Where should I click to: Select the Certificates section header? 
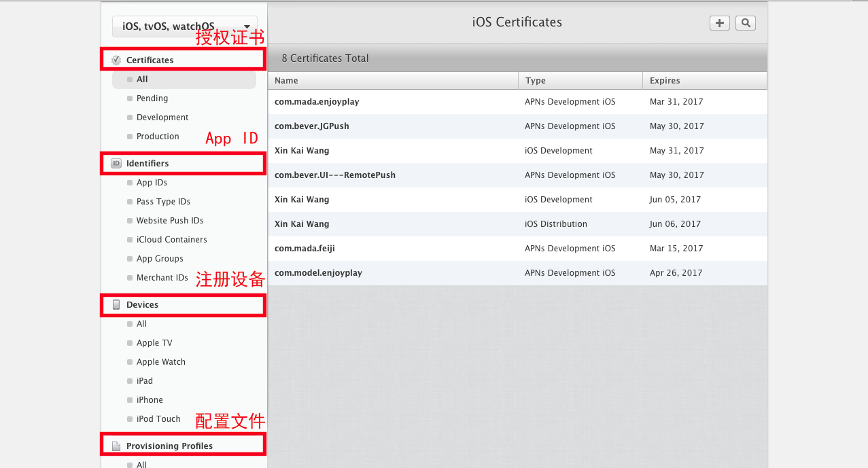point(184,60)
